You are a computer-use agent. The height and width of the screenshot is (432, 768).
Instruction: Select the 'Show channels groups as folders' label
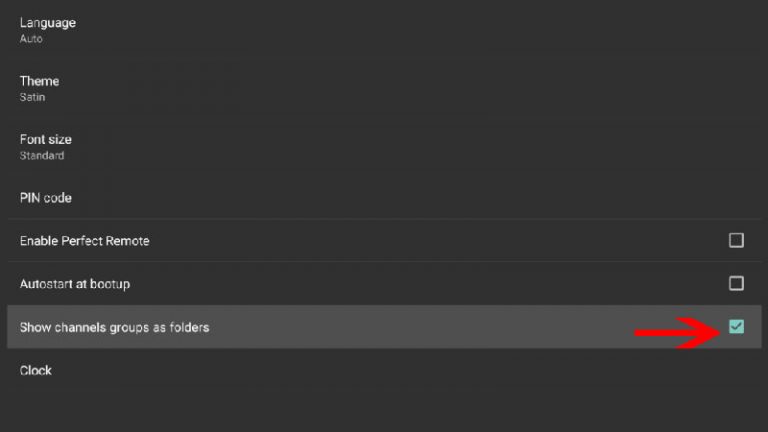click(x=115, y=327)
